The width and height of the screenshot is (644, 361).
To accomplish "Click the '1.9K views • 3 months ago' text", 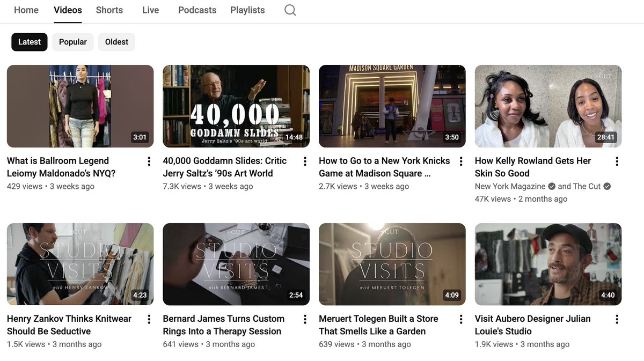I will [x=522, y=344].
